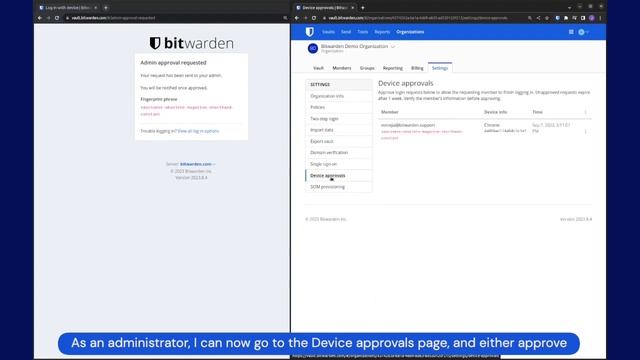Click the bitwarden logo on login page
This screenshot has height=360, width=640.
click(x=191, y=43)
